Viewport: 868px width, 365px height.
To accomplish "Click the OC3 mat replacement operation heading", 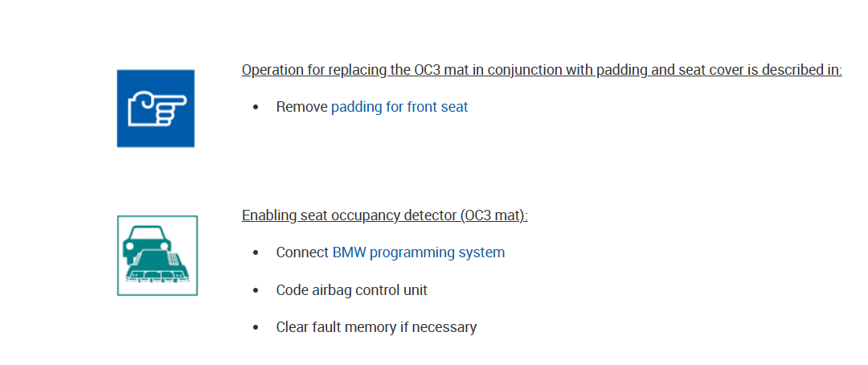I will [x=541, y=70].
